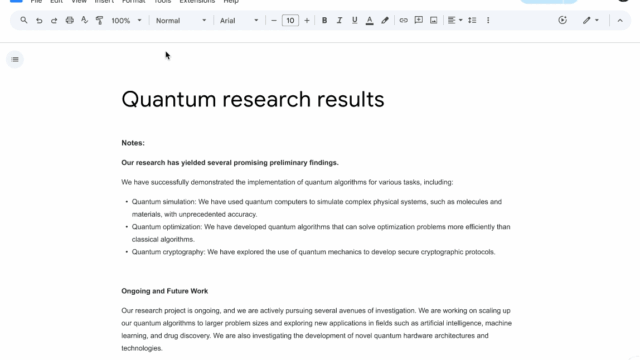
Task: Click the 'Quantum cryptography' bullet item
Action: pos(313,252)
